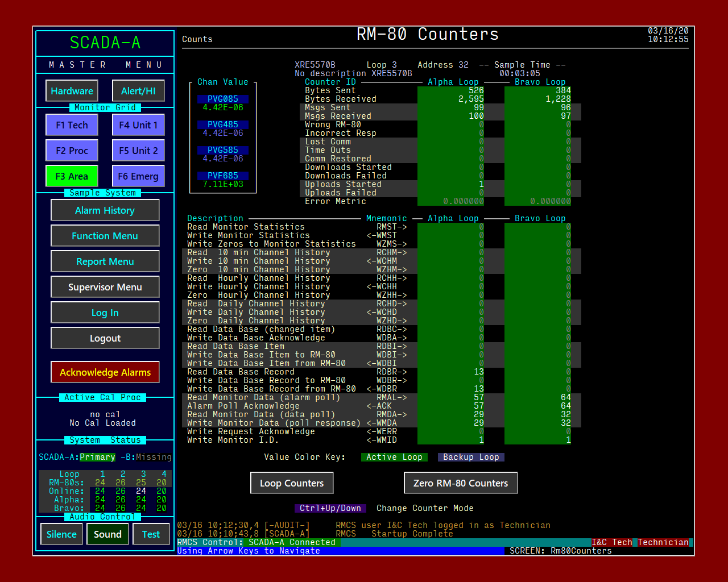Acknowledge all alarms with red button
This screenshot has height=582, width=728.
[x=105, y=372]
